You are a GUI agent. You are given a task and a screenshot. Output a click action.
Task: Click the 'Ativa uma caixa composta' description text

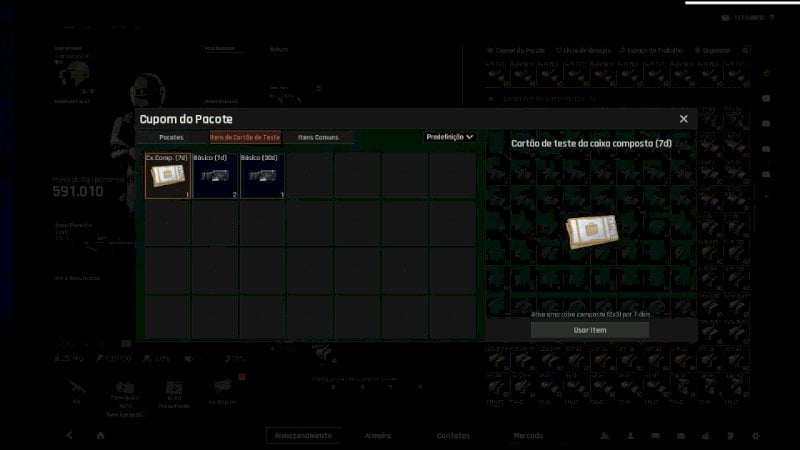pyautogui.click(x=590, y=314)
